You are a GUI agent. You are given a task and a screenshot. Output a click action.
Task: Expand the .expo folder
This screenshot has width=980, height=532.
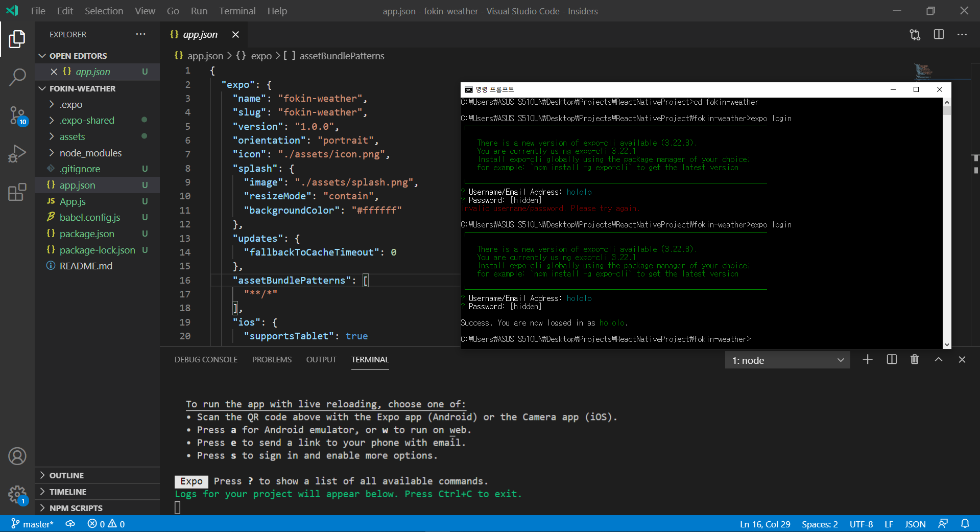point(70,104)
